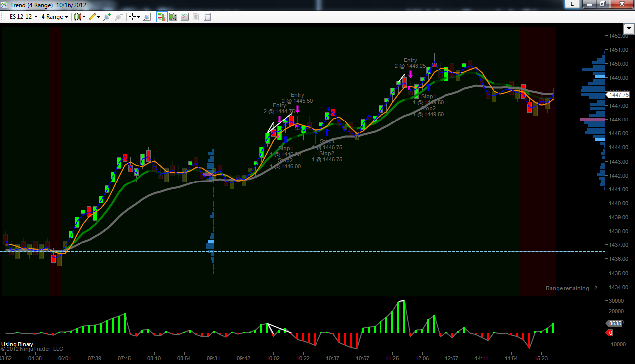The height and width of the screenshot is (364, 635).
Task: Expand the drawing tools dropdown arrow
Action: [x=98, y=17]
